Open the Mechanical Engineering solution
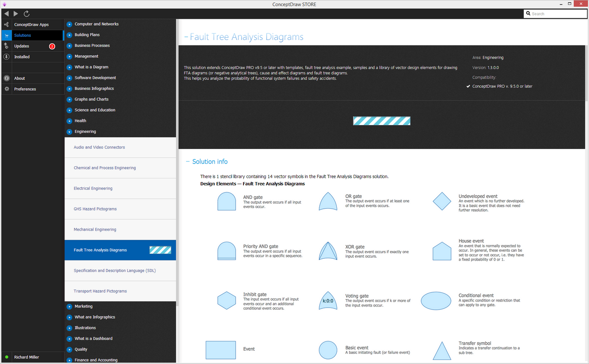Viewport: 589px width, 364px height. tap(120, 229)
